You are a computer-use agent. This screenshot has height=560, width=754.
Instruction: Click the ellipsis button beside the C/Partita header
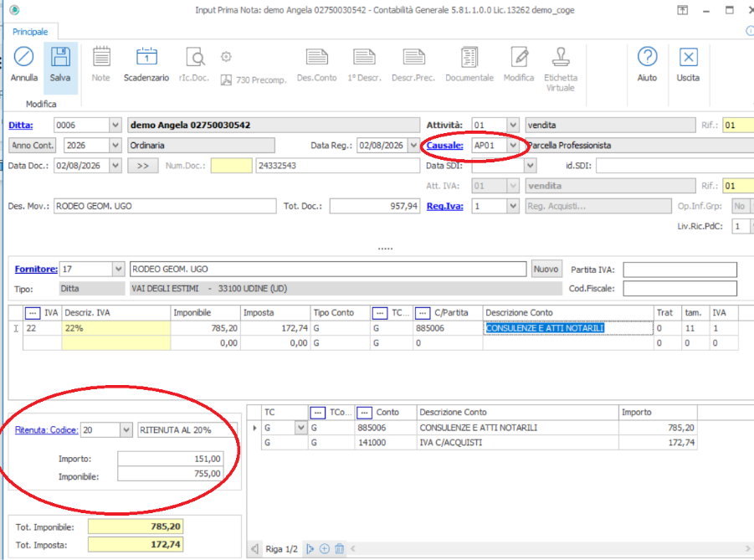[x=423, y=313]
